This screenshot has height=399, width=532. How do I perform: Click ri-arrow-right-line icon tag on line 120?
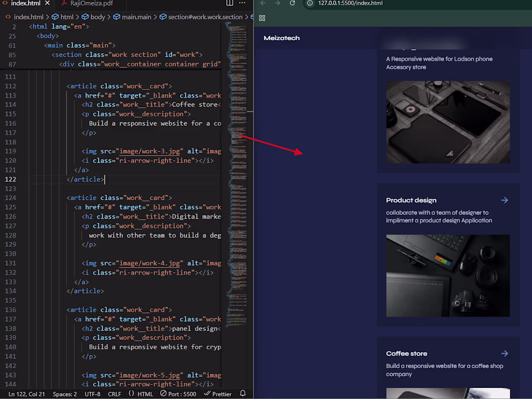click(x=147, y=161)
